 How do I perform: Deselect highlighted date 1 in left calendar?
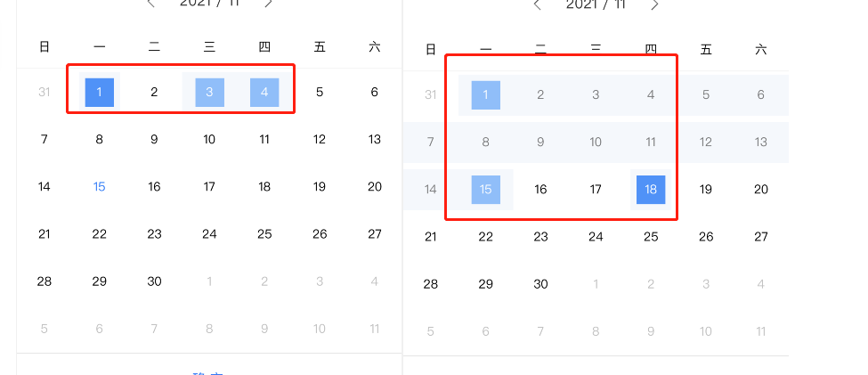100,92
